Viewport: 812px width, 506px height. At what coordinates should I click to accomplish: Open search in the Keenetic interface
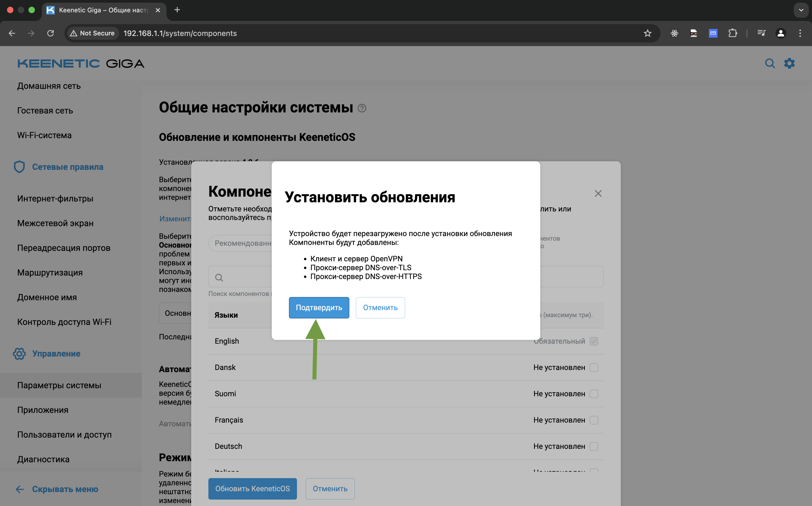click(x=770, y=63)
